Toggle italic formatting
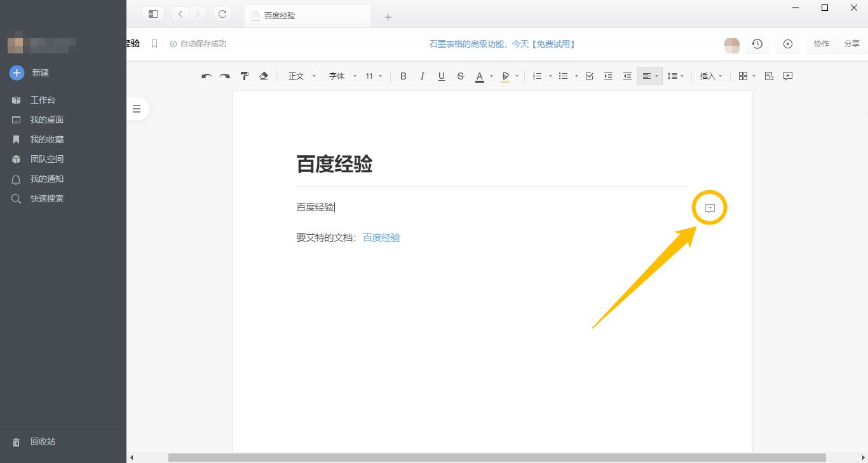868x463 pixels. (x=422, y=76)
